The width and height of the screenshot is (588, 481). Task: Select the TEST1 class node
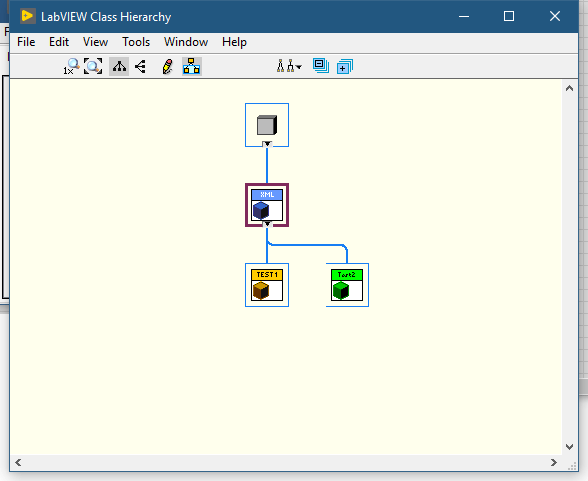(267, 285)
